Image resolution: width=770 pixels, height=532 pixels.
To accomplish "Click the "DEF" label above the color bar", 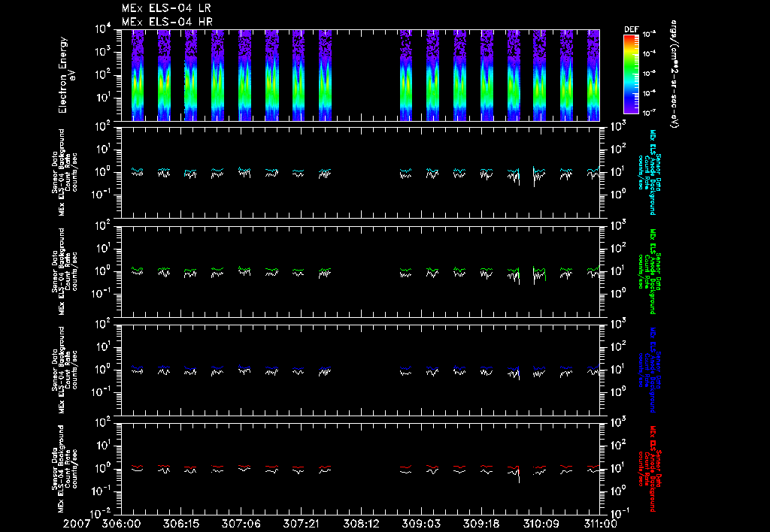I will pos(631,29).
